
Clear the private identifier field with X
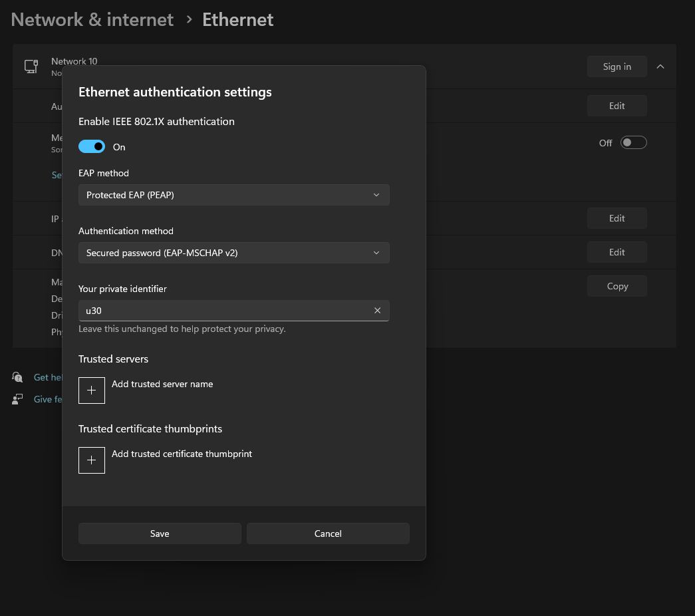click(x=377, y=311)
